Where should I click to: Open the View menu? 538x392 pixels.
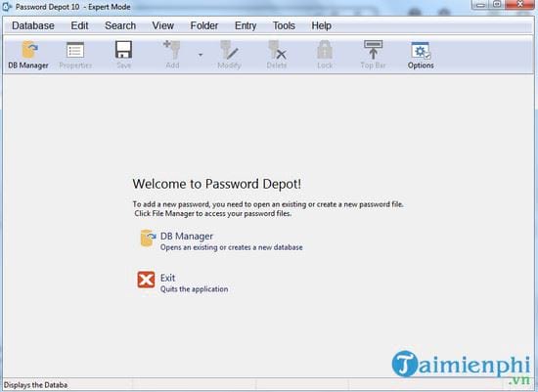click(x=163, y=25)
